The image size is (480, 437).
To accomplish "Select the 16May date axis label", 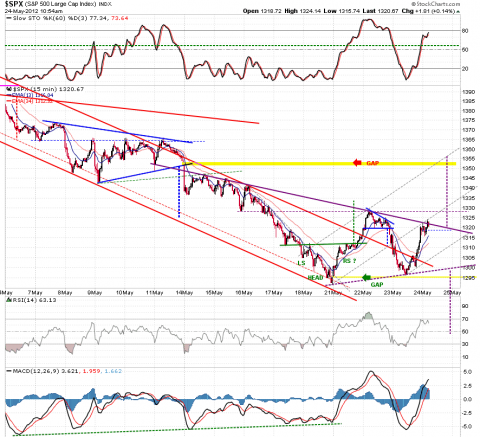I will (243, 293).
